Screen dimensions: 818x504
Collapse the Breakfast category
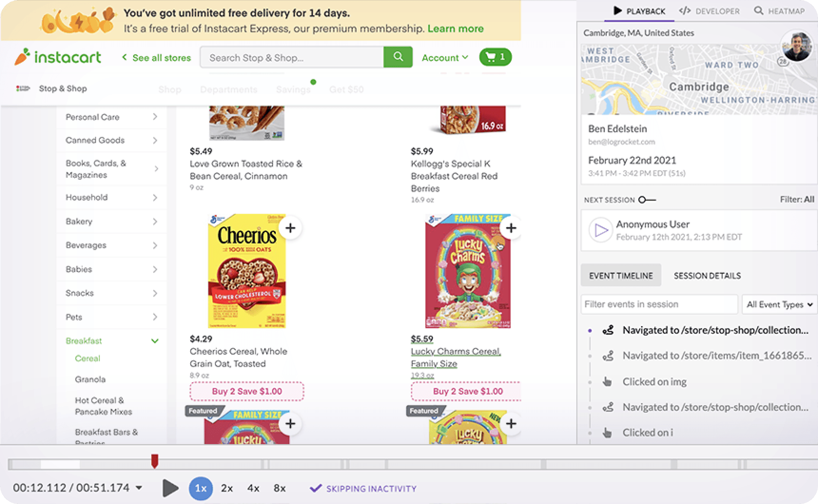pos(111,341)
